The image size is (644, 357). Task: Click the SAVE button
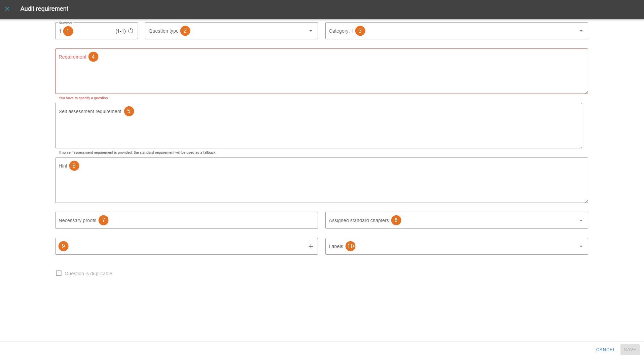pyautogui.click(x=630, y=350)
